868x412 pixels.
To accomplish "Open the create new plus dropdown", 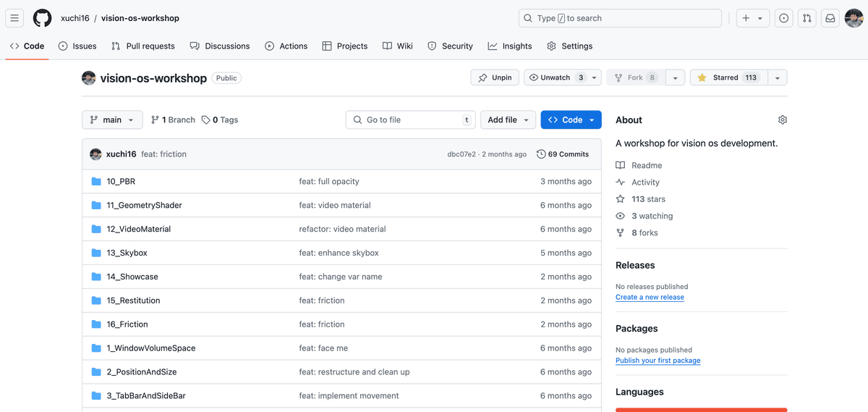I will tap(752, 18).
